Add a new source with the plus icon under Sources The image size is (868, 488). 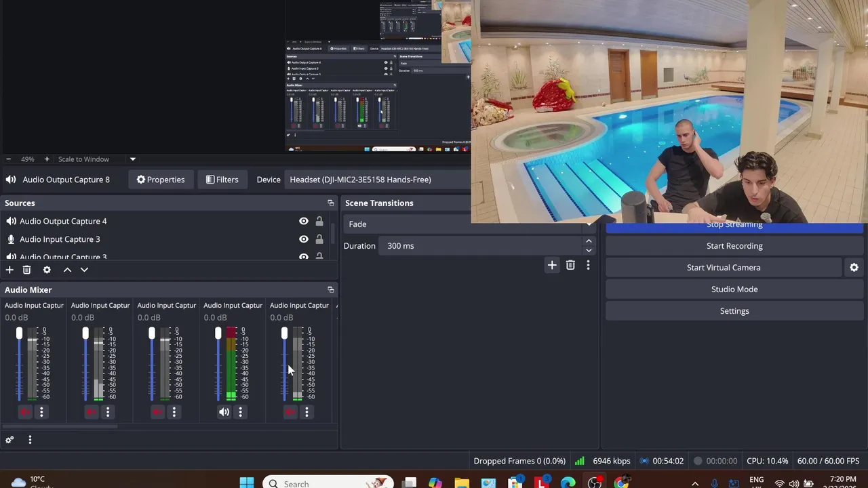click(x=9, y=270)
